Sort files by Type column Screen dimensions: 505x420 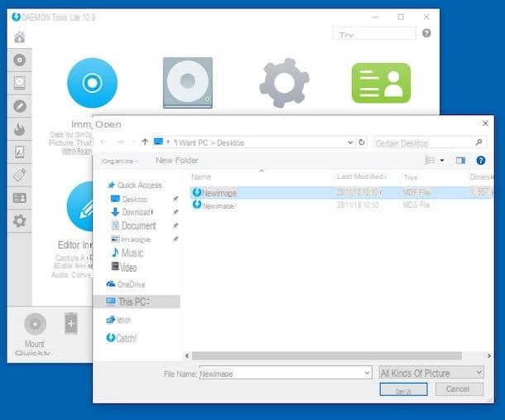(411, 177)
